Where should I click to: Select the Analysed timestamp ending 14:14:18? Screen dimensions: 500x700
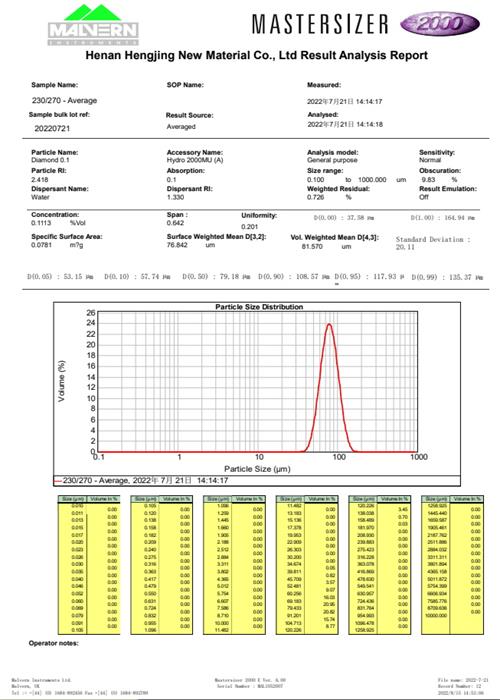pos(345,124)
